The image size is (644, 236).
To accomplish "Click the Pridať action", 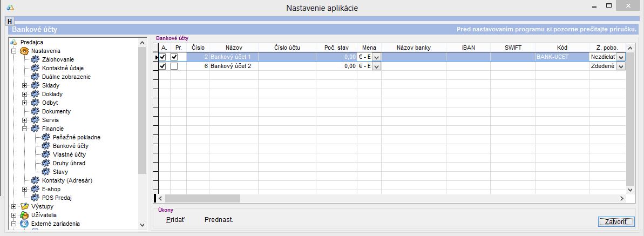I will (x=175, y=220).
